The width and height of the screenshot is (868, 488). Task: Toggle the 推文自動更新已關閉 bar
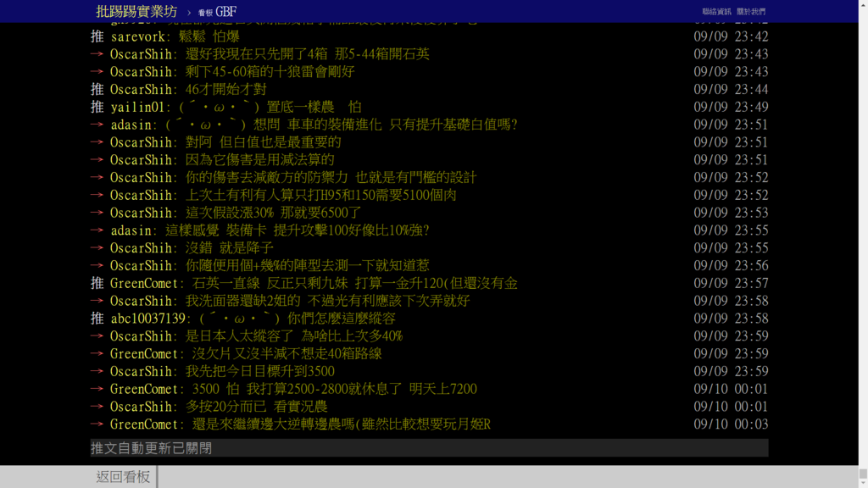coord(429,447)
